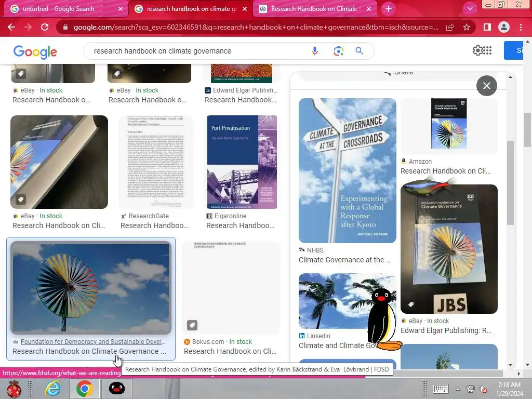Open the network tray icon

point(471,389)
